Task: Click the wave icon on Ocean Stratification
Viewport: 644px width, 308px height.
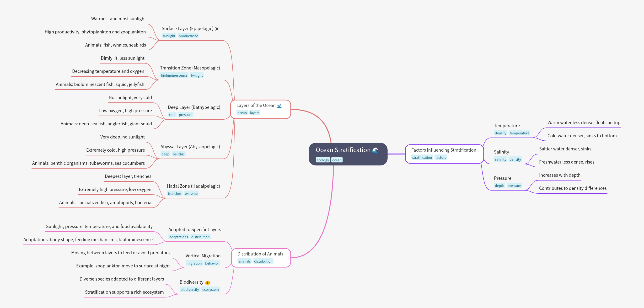Action: click(x=375, y=150)
